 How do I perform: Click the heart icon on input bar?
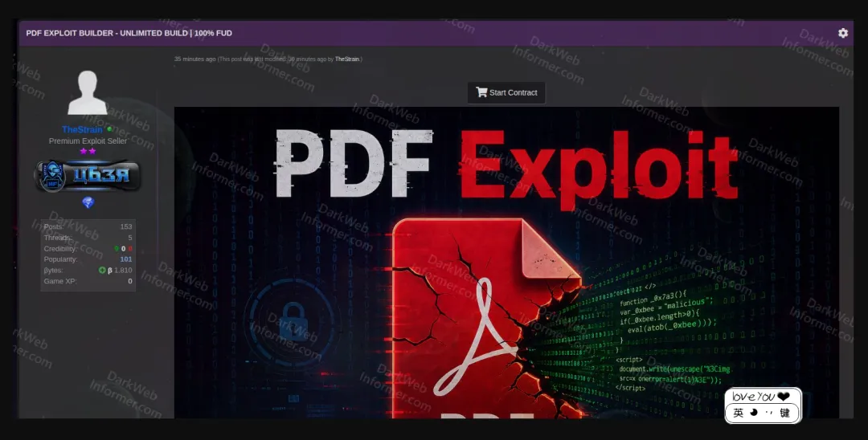(x=784, y=397)
